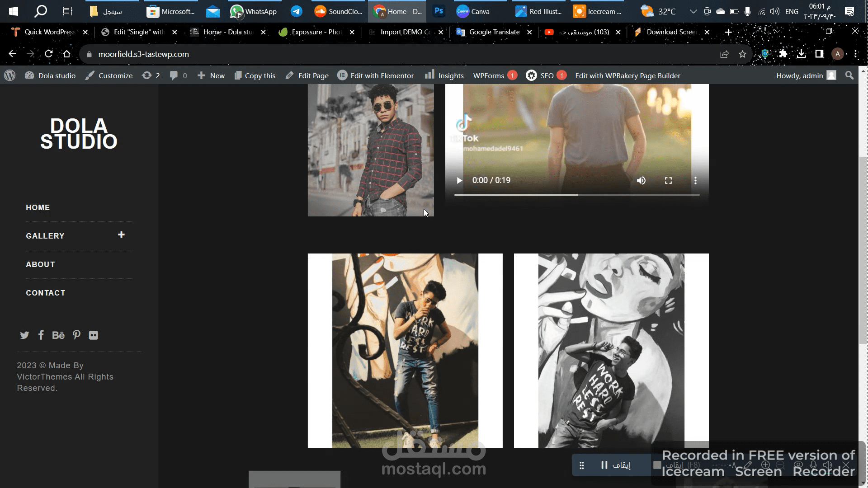Click the Pinterest social icon in sidebar
This screenshot has width=868, height=488.
point(76,334)
